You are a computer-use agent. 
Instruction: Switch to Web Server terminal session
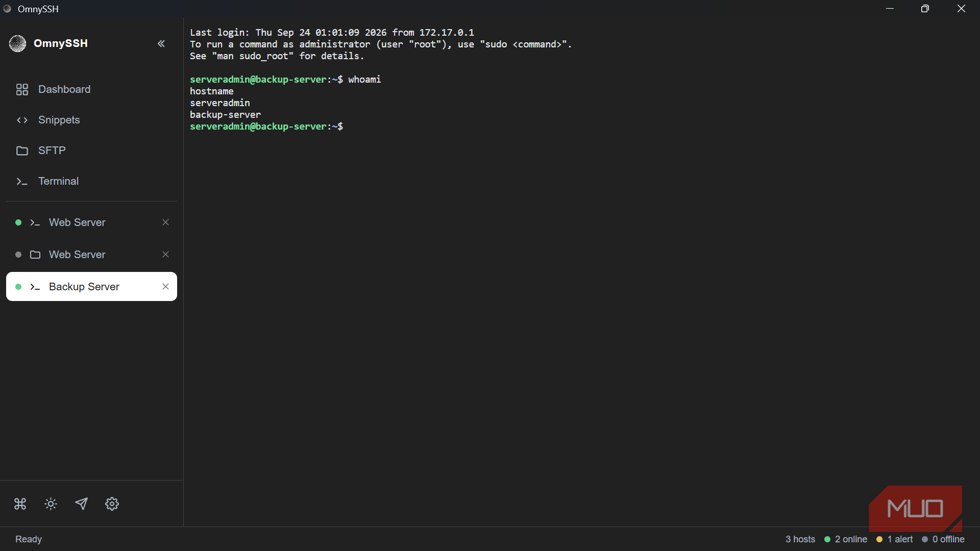(x=91, y=222)
